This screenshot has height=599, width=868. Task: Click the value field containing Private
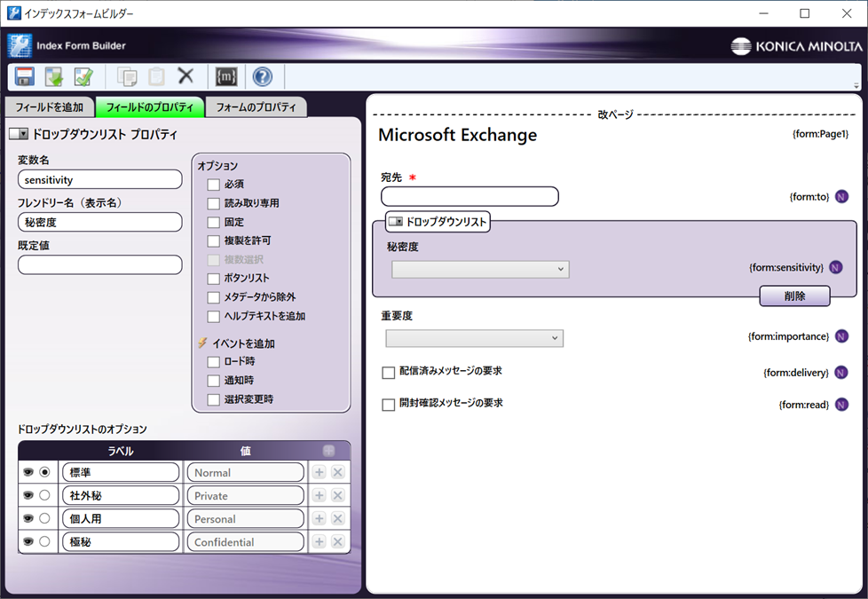coord(246,495)
